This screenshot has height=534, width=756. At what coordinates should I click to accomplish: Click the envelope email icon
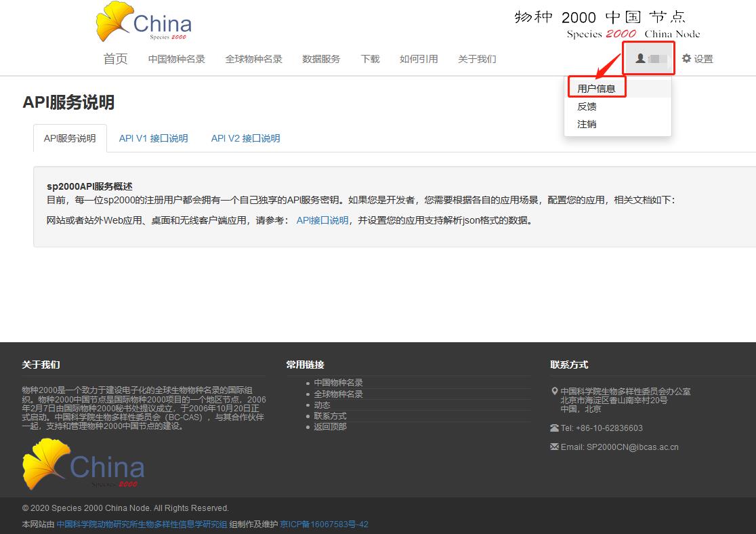[554, 447]
